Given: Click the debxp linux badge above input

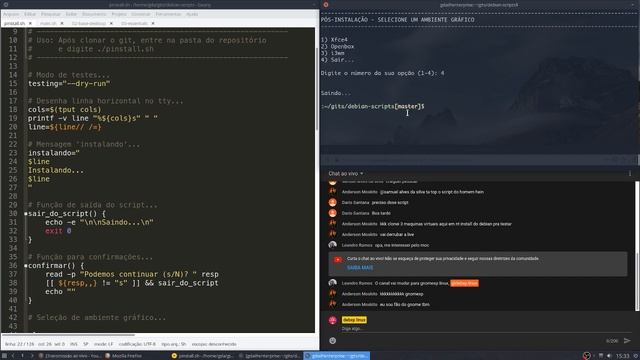Looking at the screenshot, I should click(354, 320).
